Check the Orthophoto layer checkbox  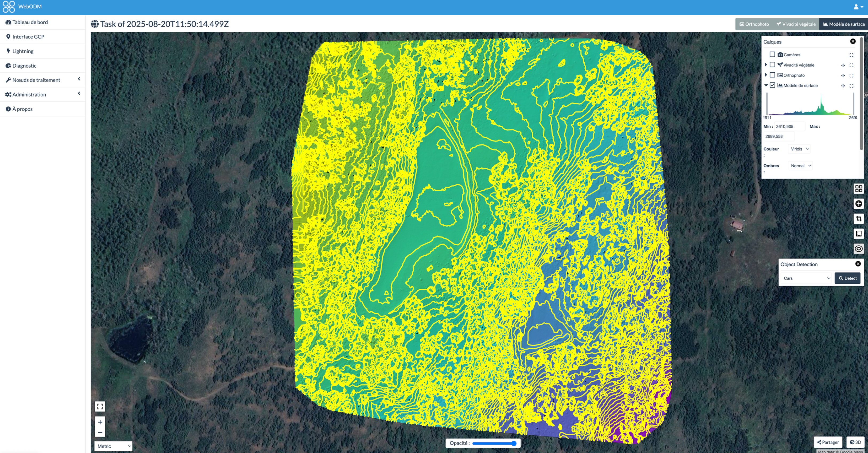(772, 75)
